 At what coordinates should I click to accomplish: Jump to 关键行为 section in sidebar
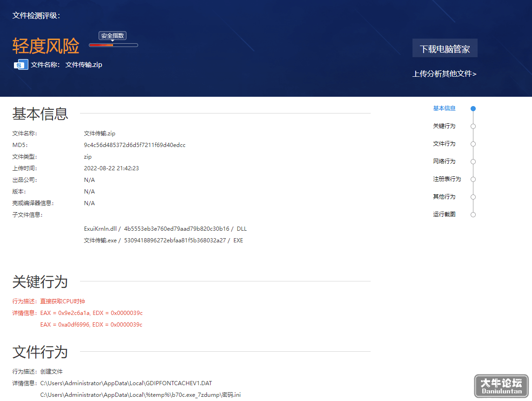[x=444, y=126]
